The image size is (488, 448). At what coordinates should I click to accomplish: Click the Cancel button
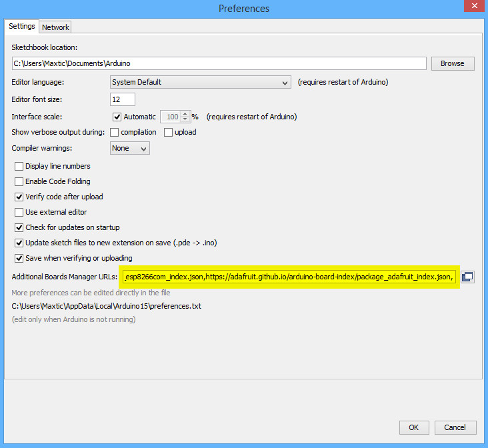(x=455, y=427)
